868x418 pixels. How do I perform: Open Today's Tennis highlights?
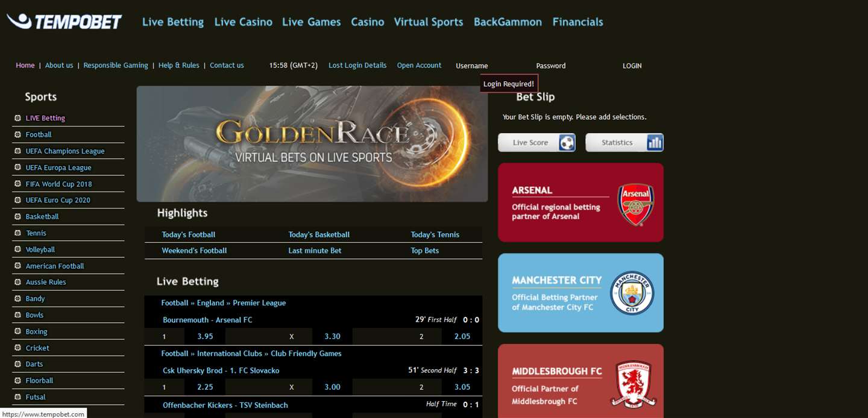(x=435, y=234)
